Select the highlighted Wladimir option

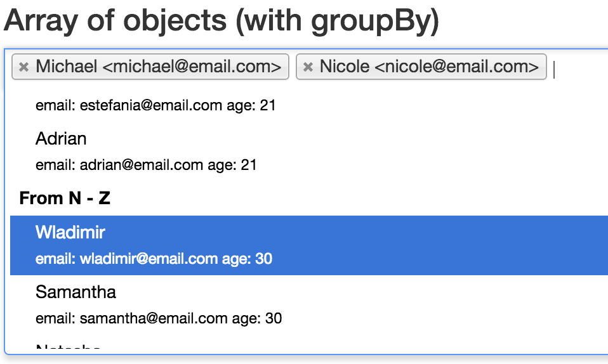point(70,233)
